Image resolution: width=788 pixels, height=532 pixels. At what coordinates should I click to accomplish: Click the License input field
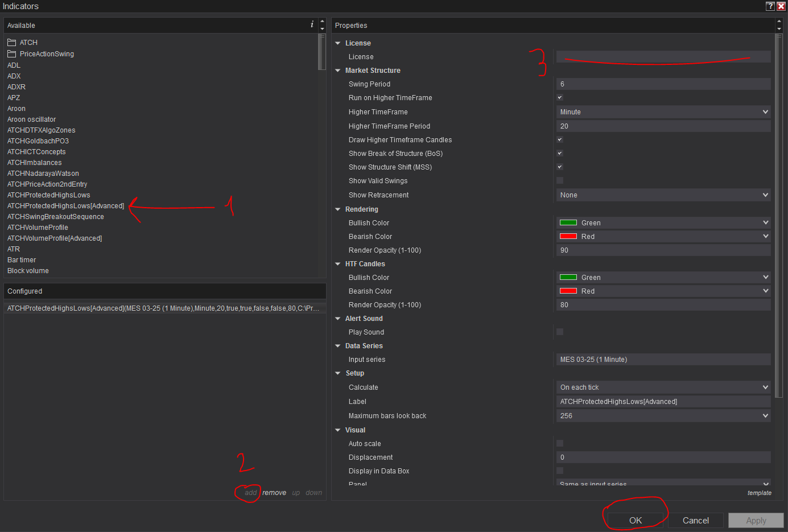[x=663, y=57]
